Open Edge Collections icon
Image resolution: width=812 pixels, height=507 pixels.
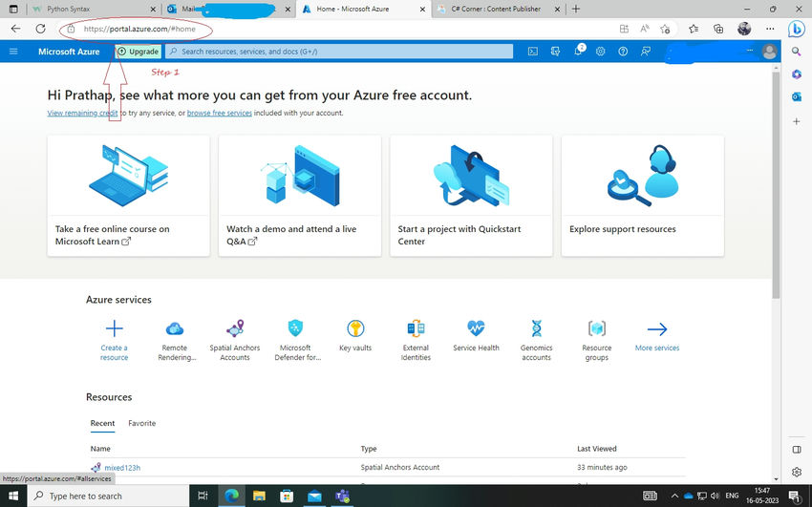pos(718,29)
